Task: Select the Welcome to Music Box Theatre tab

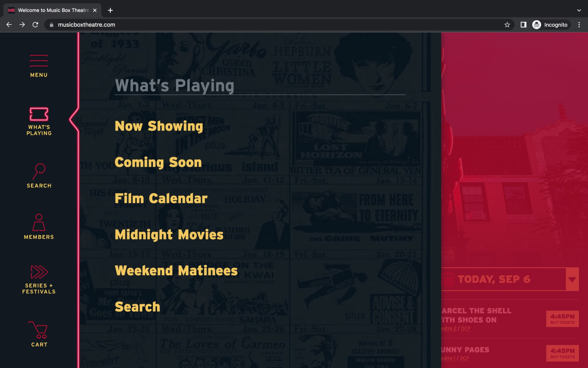Action: pyautogui.click(x=53, y=10)
